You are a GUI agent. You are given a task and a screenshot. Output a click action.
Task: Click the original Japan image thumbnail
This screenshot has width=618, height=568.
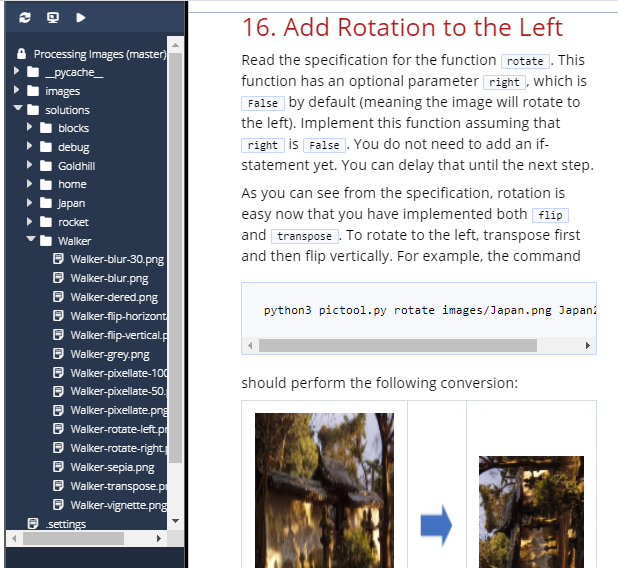[324, 490]
